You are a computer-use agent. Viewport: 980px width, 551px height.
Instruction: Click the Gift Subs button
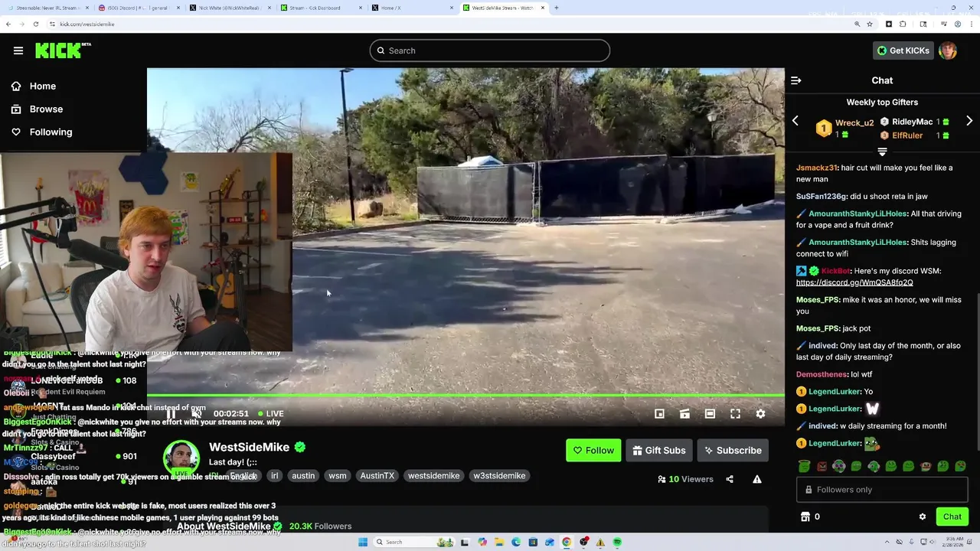click(659, 451)
